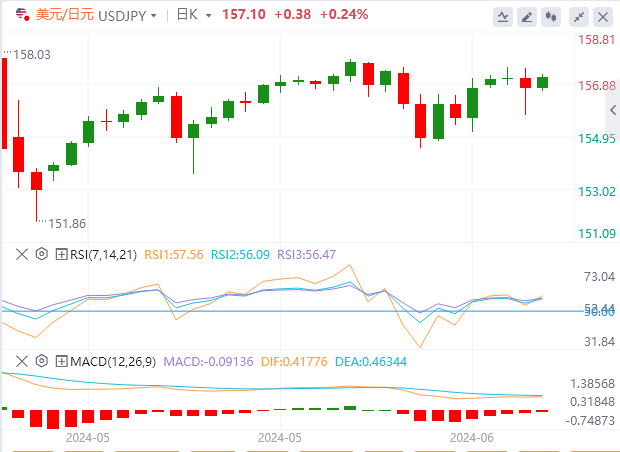The width and height of the screenshot is (620, 452).
Task: Click the 151.86 low price marker
Action: click(x=67, y=224)
